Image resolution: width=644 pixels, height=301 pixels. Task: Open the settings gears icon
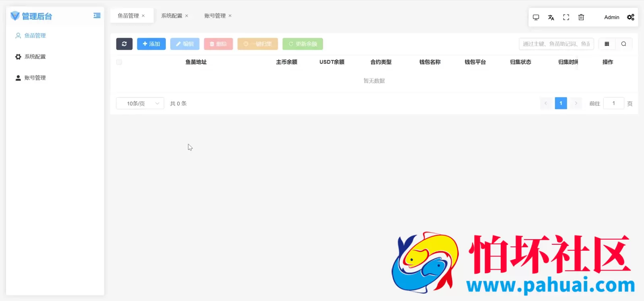(631, 17)
